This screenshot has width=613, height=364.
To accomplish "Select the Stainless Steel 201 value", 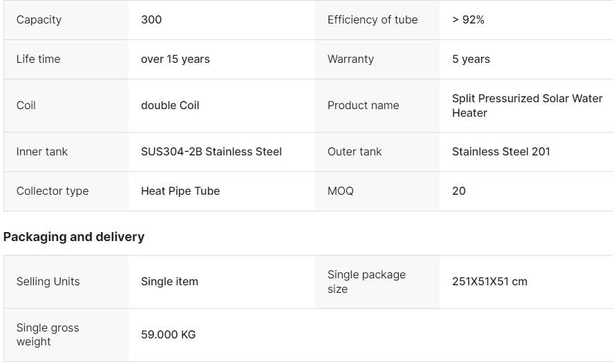I will [500, 152].
